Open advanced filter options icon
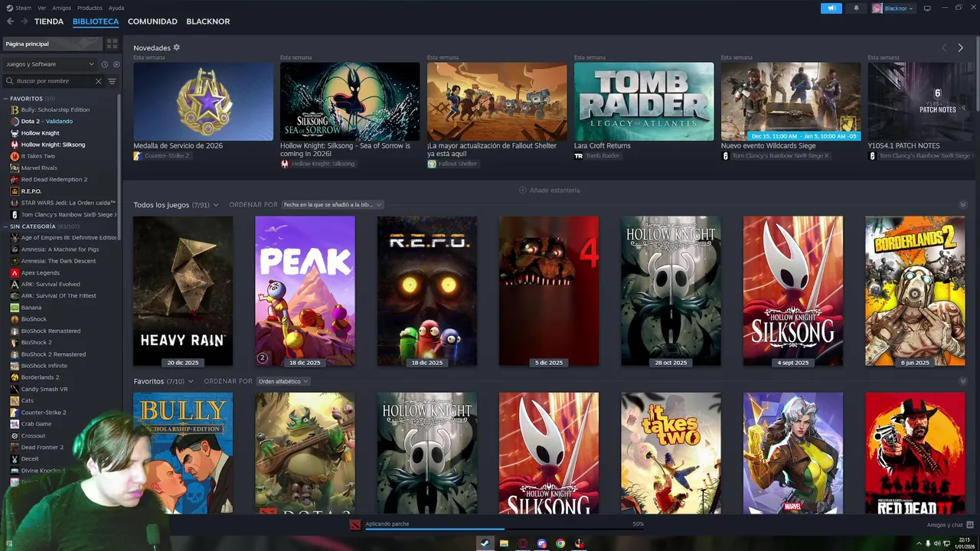The image size is (980, 551). [112, 81]
